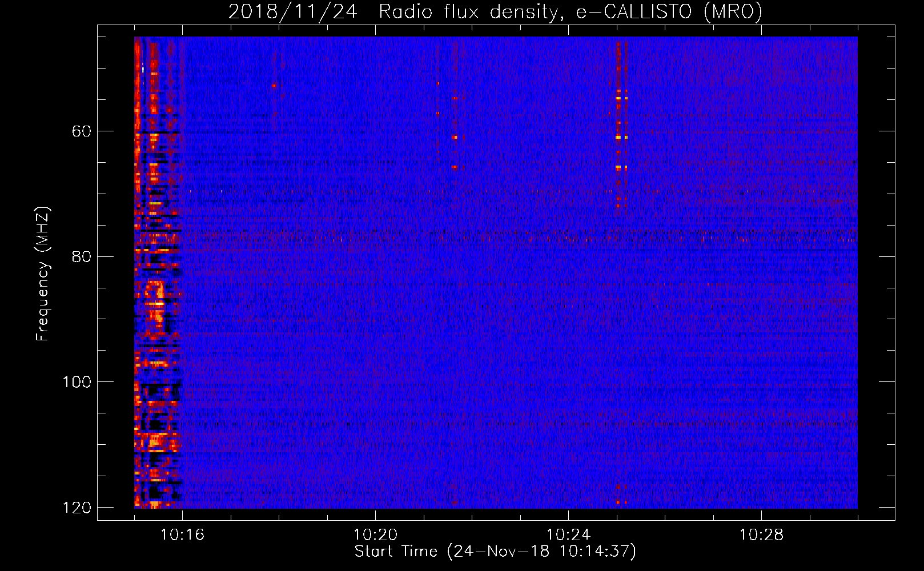Click the 10:28 time tick label
Viewport: 924px width, 571px height.
pyautogui.click(x=761, y=535)
